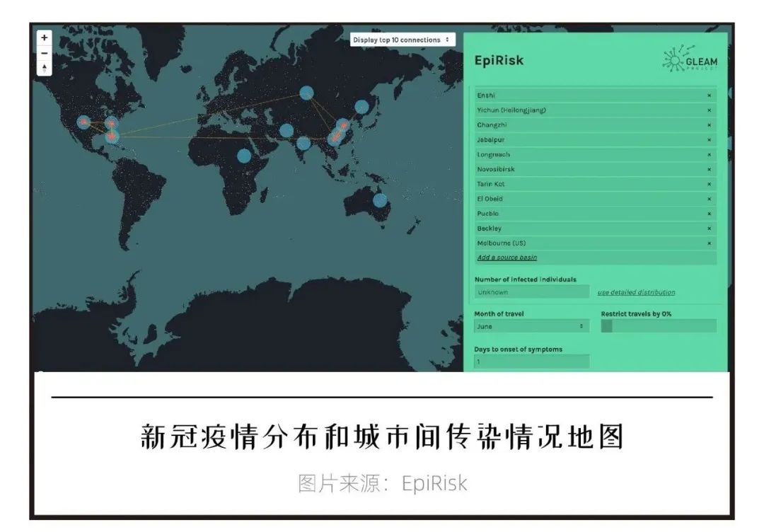Click Days to onset of symptoms field
Screen dimensions: 764x532
pyautogui.click(x=531, y=362)
